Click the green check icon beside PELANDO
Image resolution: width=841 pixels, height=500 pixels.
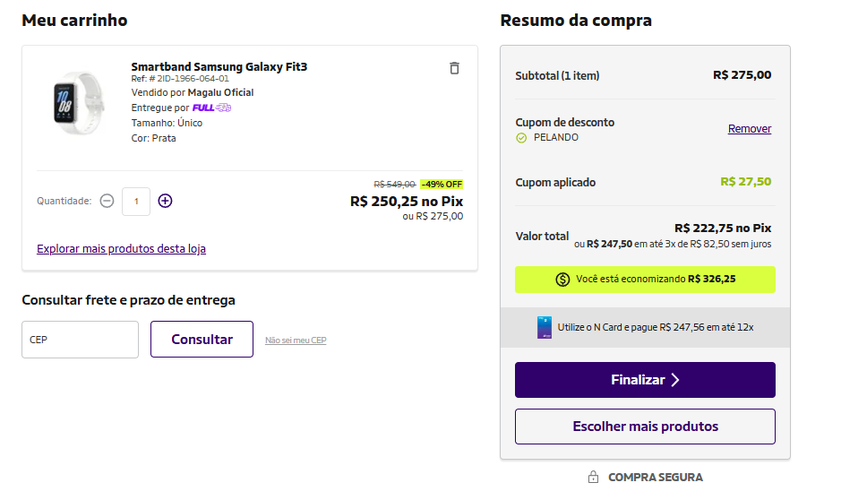[521, 138]
